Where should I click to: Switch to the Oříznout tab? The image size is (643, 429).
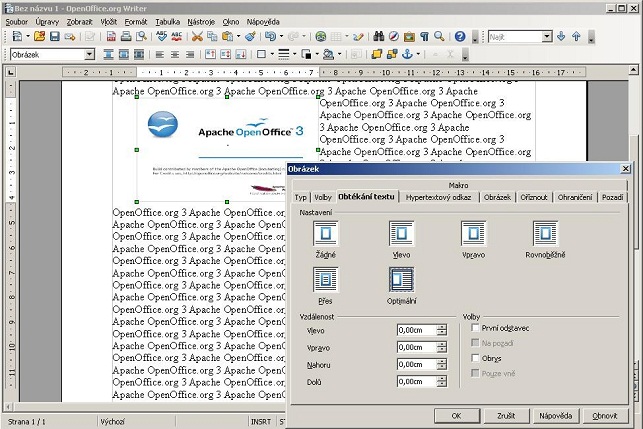tap(533, 197)
